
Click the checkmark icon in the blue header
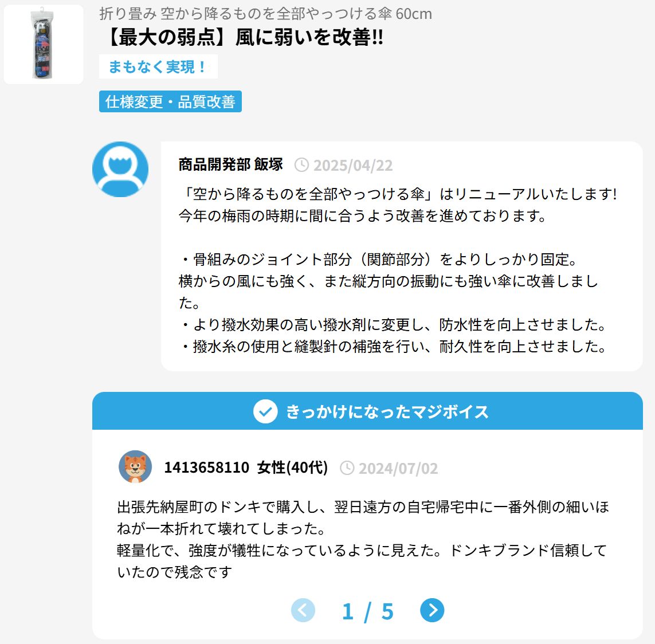coord(265,411)
